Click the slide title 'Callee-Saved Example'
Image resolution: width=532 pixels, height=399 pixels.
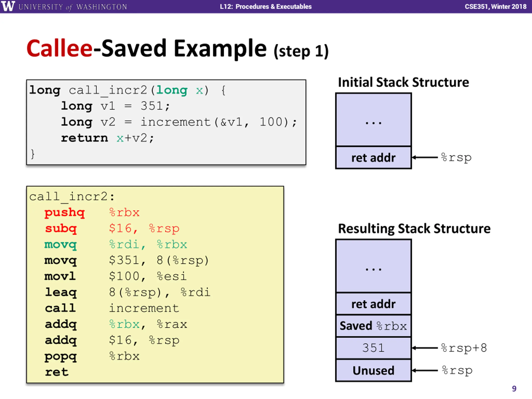147,48
